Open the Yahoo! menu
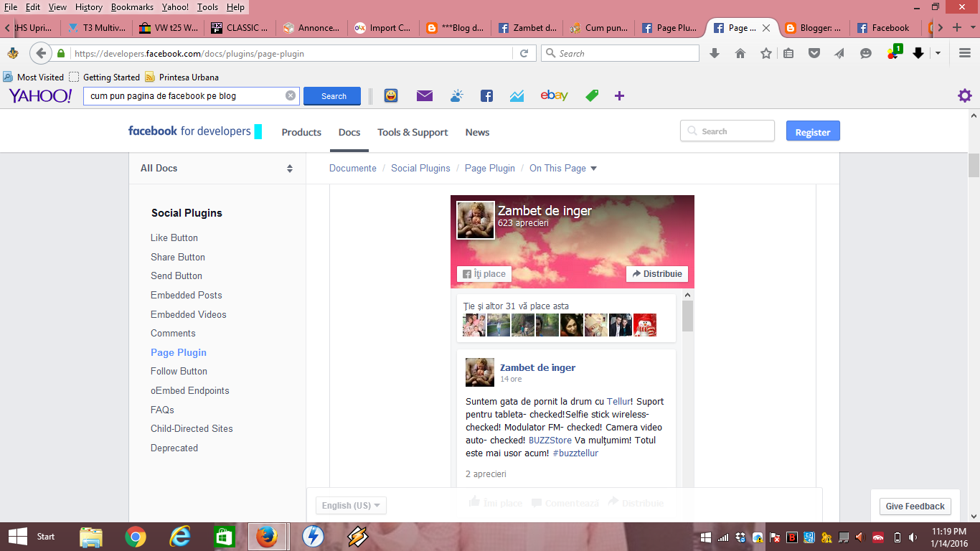The image size is (980, 551). click(x=176, y=7)
